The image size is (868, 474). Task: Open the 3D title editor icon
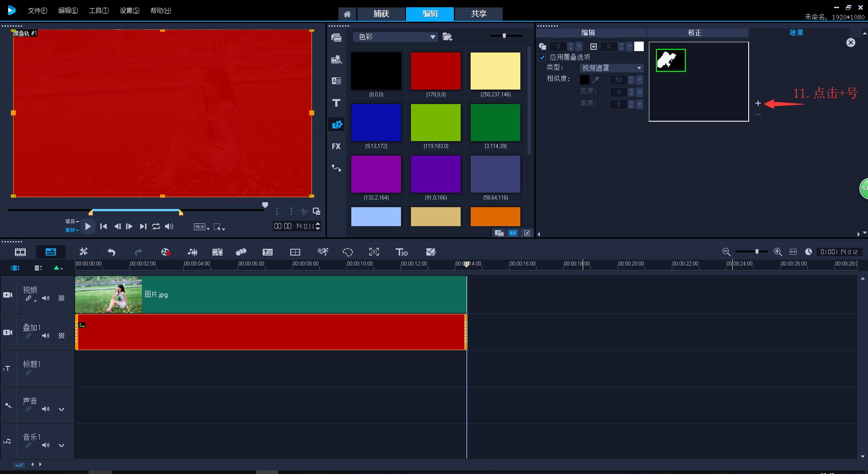(x=401, y=252)
